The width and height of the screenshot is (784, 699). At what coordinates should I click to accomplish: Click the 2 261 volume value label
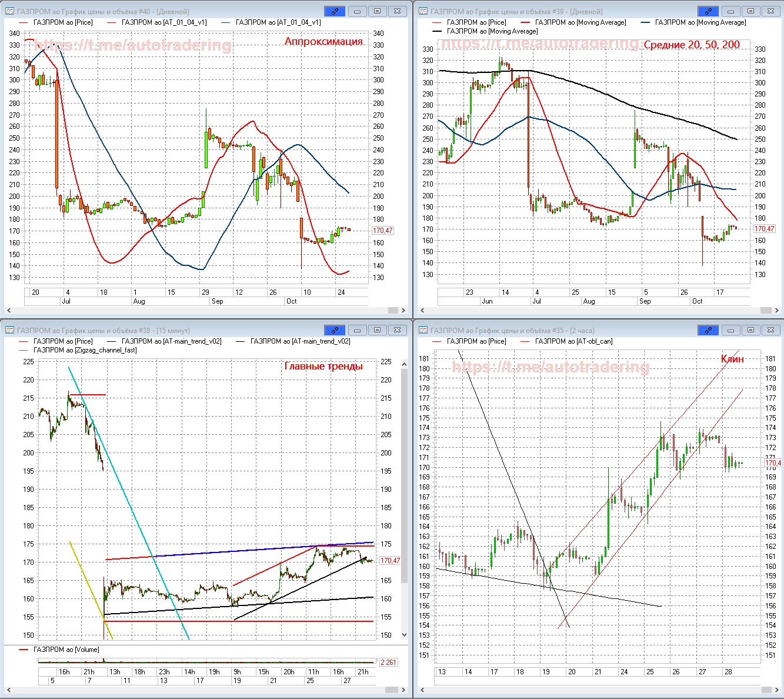388,663
